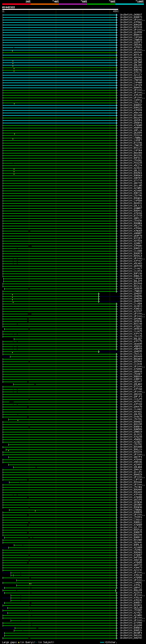Select the UniRef100_C0HGM2 hit
The width and height of the screenshot is (146, 644).
[131, 583]
